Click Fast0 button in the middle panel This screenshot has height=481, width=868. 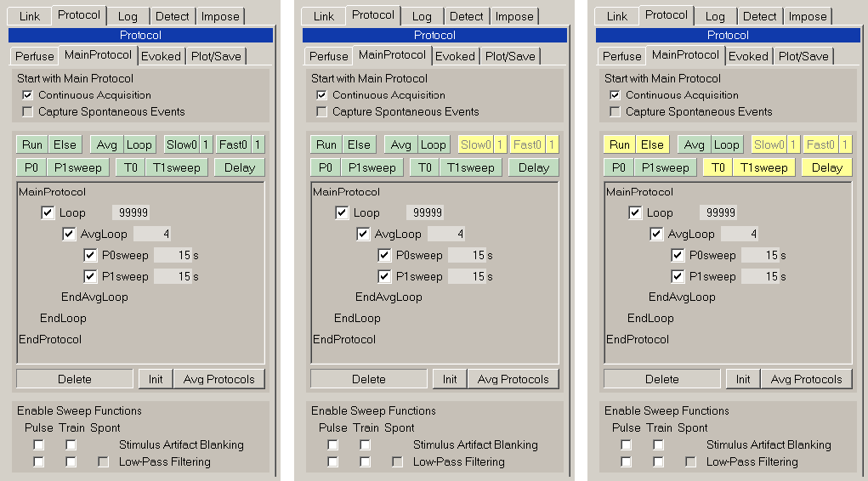pyautogui.click(x=526, y=144)
